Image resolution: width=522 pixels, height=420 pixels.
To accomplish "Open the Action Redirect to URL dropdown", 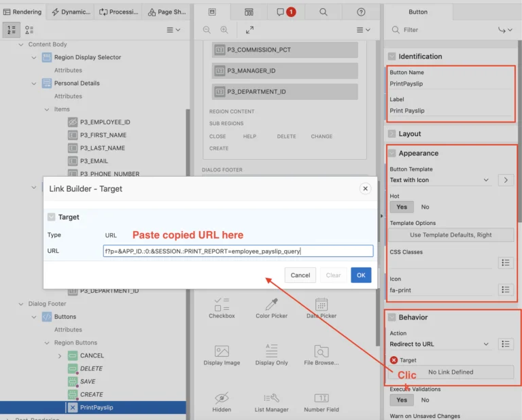I will (x=440, y=344).
